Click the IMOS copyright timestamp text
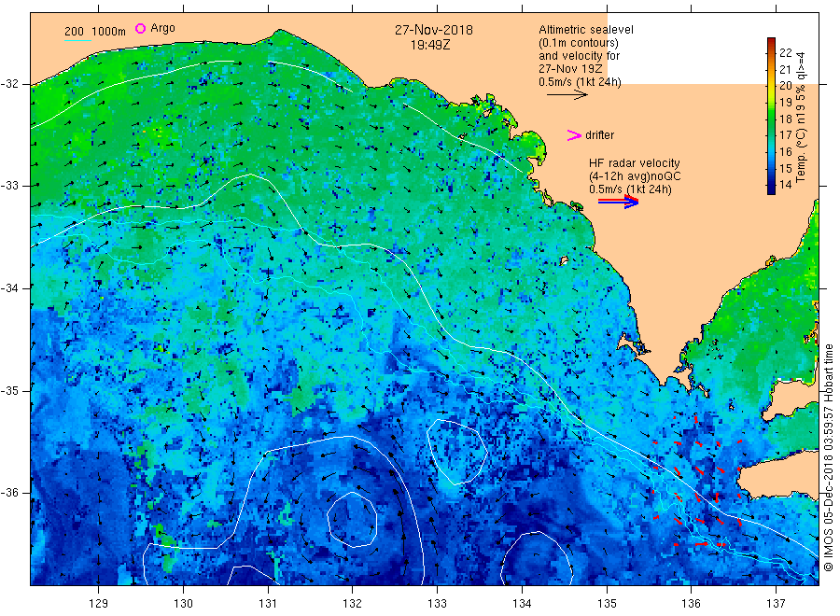 coord(829,458)
